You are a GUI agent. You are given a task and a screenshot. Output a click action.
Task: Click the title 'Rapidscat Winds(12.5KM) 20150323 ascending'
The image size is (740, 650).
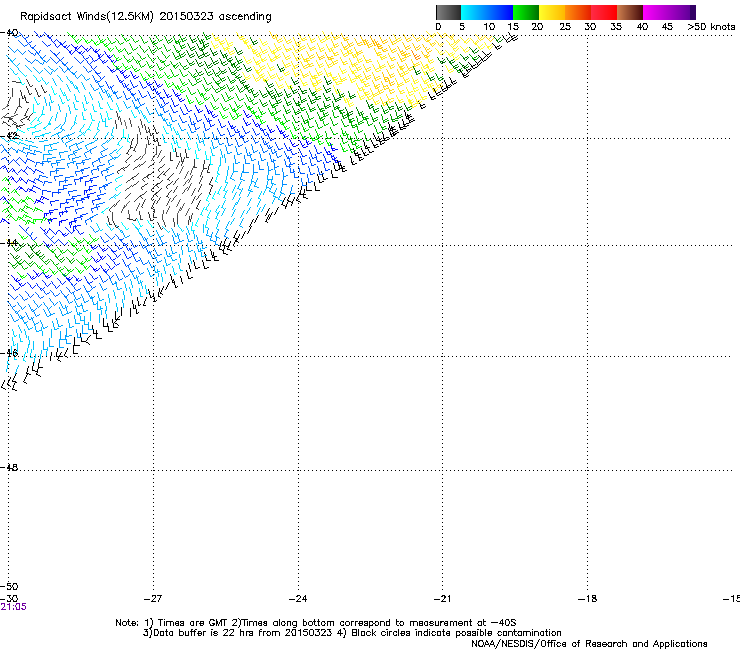click(146, 17)
